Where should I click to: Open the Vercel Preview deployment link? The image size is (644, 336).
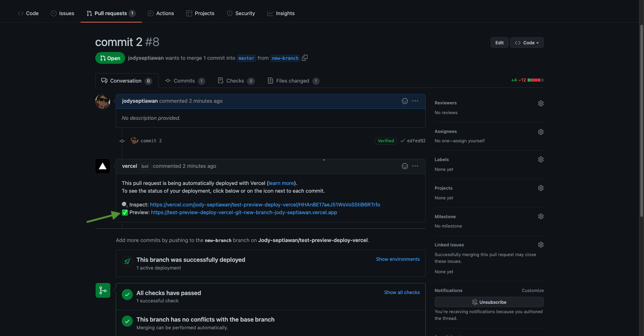[x=244, y=212]
